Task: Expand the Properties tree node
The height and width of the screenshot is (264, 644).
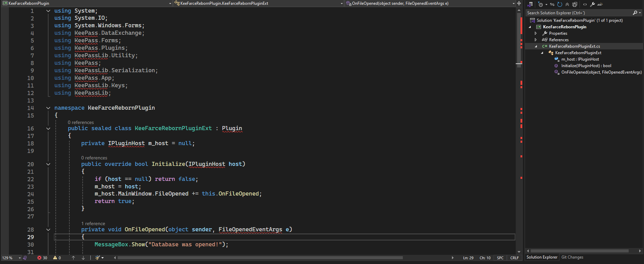Action: point(536,33)
